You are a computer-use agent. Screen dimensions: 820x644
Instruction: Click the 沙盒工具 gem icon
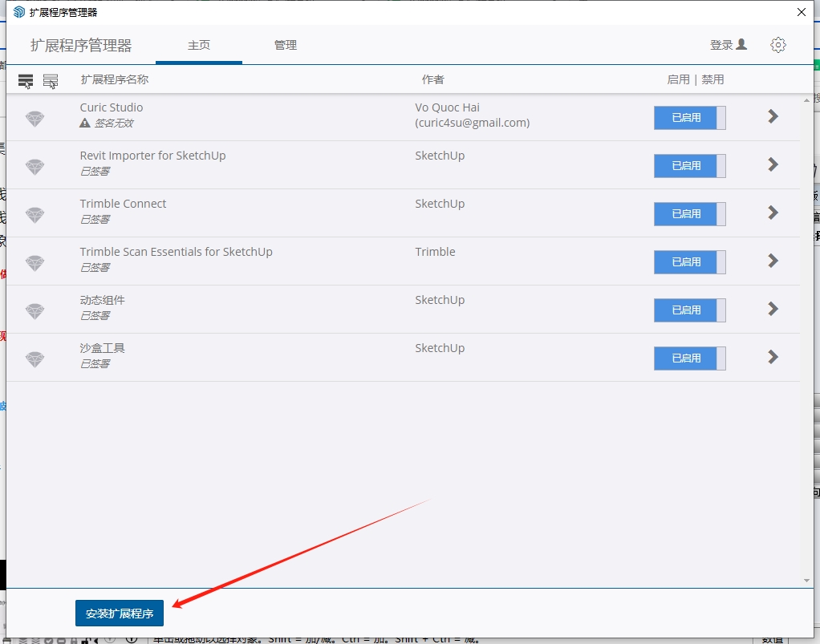click(x=35, y=359)
